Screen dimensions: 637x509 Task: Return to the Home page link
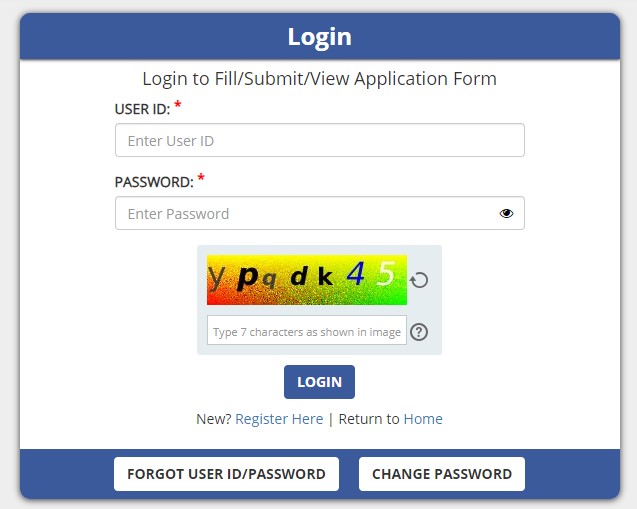tap(423, 419)
